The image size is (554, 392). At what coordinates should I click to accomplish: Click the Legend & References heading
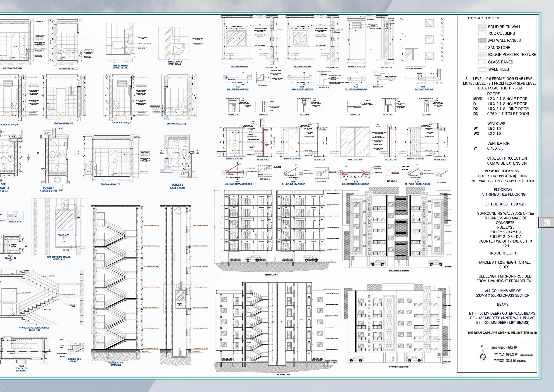(x=483, y=18)
